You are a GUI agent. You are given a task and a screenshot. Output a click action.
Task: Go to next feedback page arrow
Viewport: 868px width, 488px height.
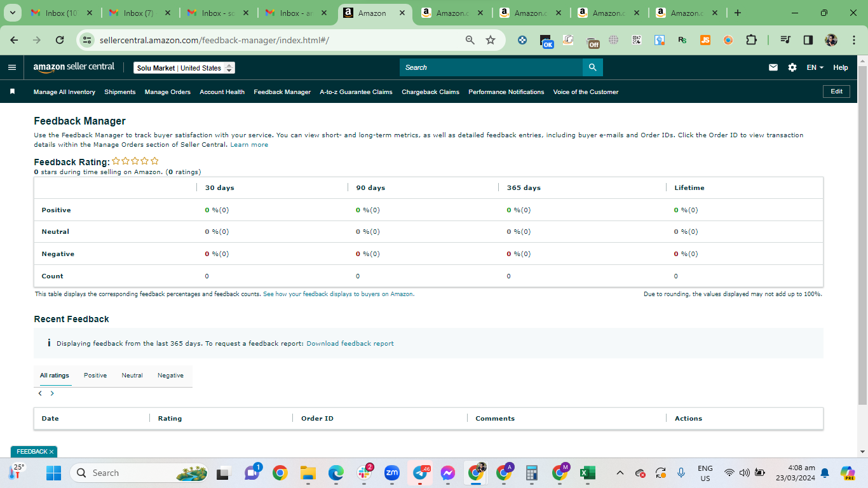point(52,393)
